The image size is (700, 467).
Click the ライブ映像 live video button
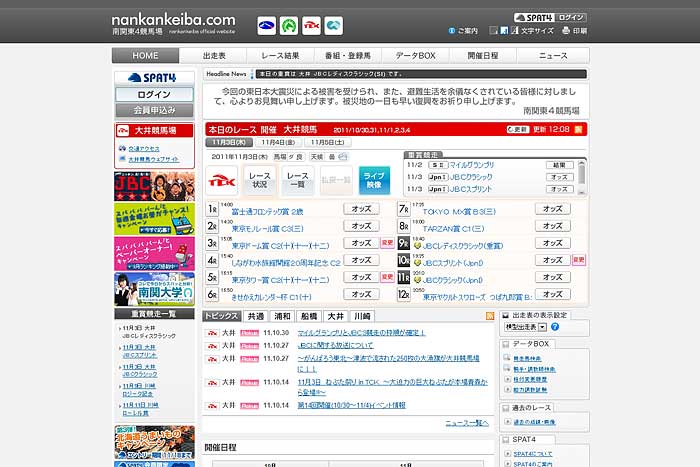(x=373, y=181)
